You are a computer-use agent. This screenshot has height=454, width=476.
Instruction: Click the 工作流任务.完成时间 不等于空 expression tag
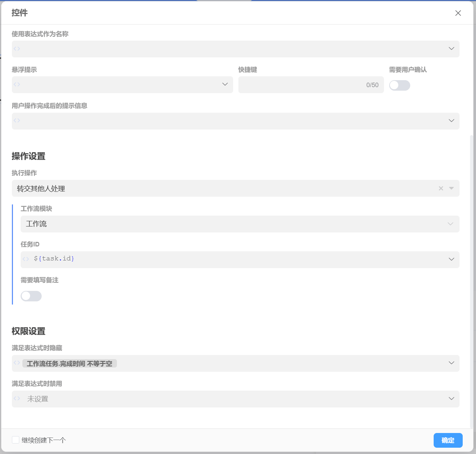tap(70, 364)
